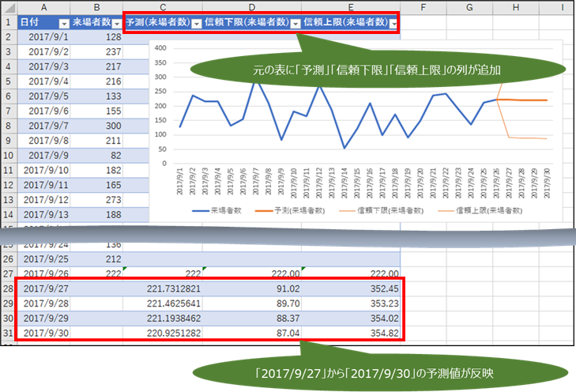Click chart x-axis label 2017/9/30
Viewport: 576px width, 392px height.
click(547, 183)
